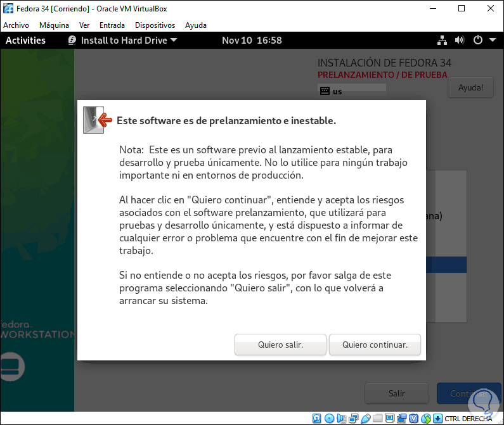Click the optical disc icon in VirtualBox status bar
The width and height of the screenshot is (504, 425).
pos(329,418)
